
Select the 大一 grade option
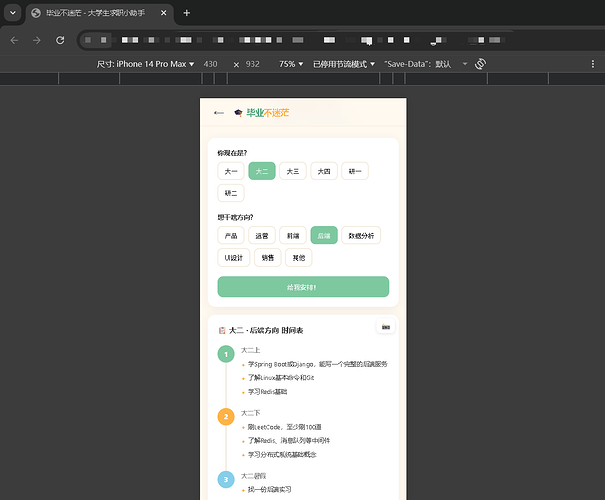[231, 171]
